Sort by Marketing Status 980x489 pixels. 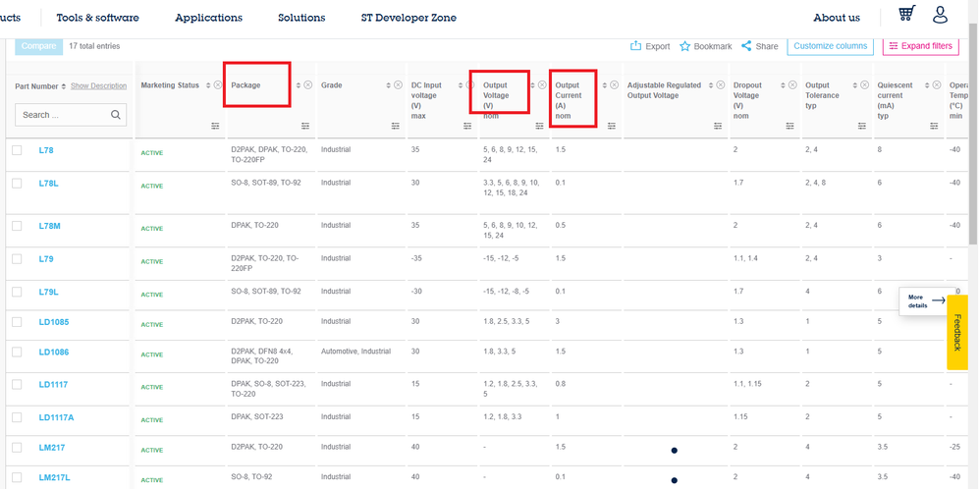(208, 85)
